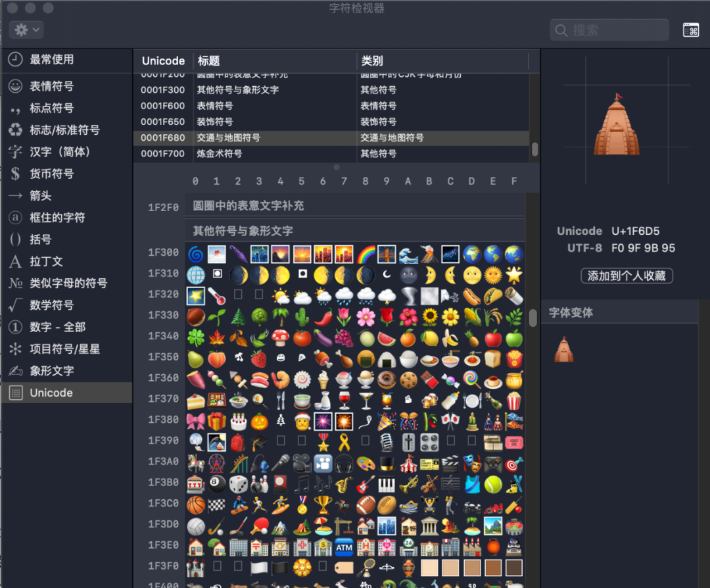Select the 炼金术符号 row in Unicode table
The height and width of the screenshot is (588, 710).
[263, 154]
